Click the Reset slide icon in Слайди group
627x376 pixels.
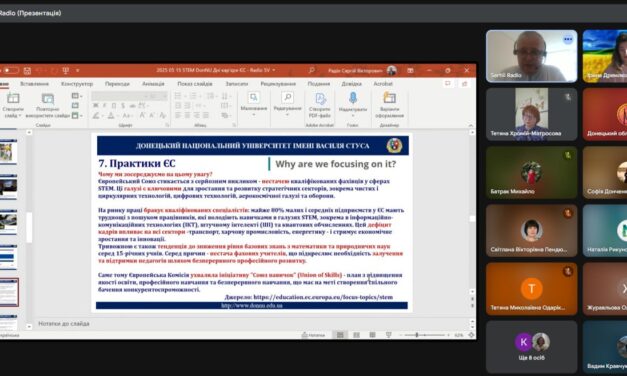click(x=75, y=106)
